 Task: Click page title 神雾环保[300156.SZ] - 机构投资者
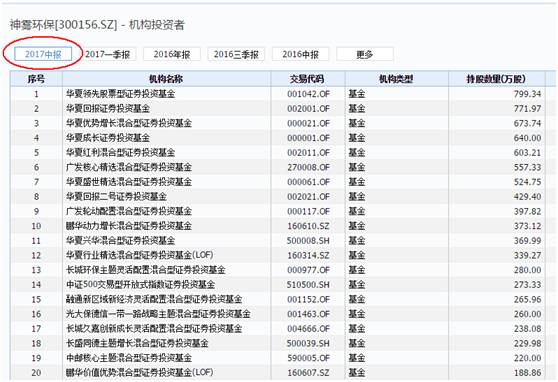point(97,25)
